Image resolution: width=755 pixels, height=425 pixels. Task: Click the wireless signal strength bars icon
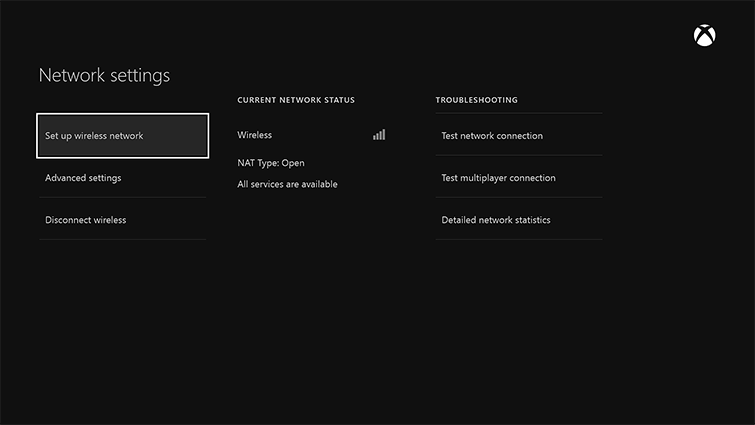(x=379, y=135)
